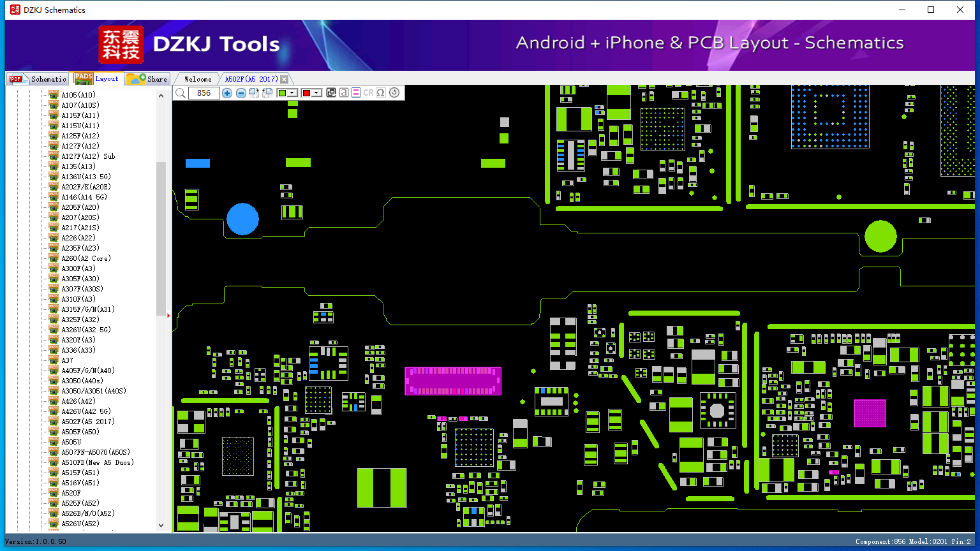The height and width of the screenshot is (551, 980).
Task: Select the A502F(A5 2017) document tab
Action: pos(251,79)
